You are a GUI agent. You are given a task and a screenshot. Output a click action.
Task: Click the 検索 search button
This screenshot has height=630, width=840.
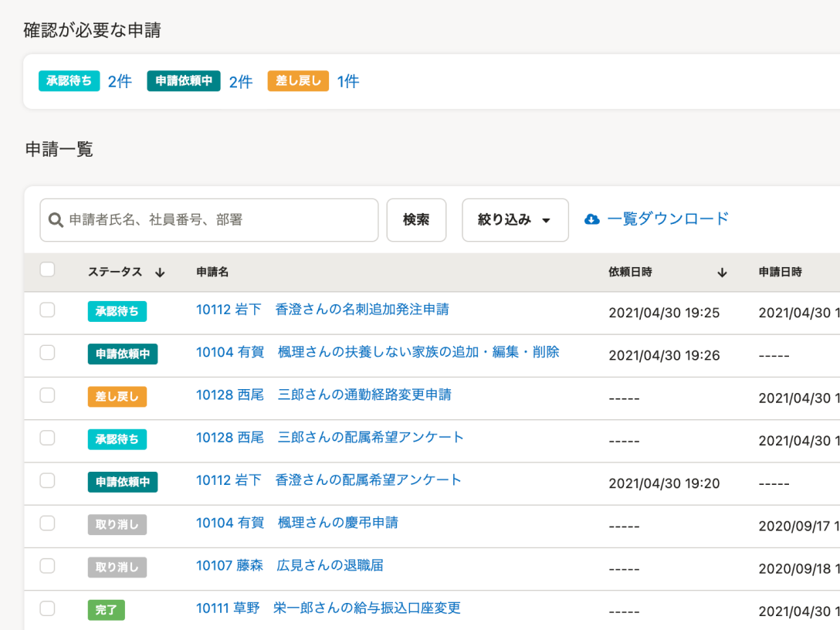416,219
